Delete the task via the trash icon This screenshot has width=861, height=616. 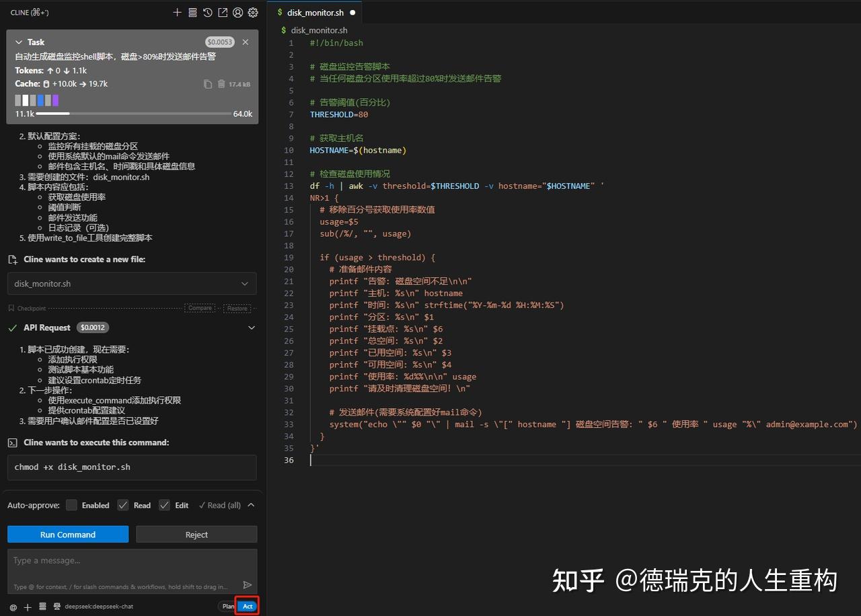(221, 83)
